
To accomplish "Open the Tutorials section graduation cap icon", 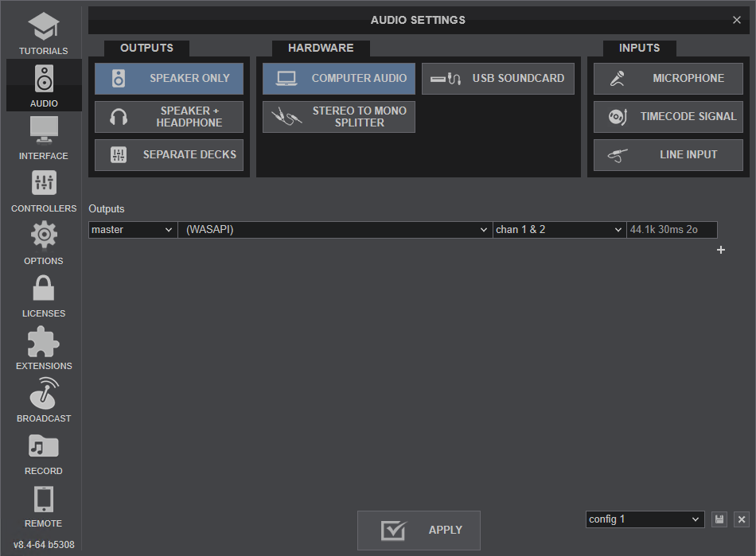I will click(x=44, y=26).
